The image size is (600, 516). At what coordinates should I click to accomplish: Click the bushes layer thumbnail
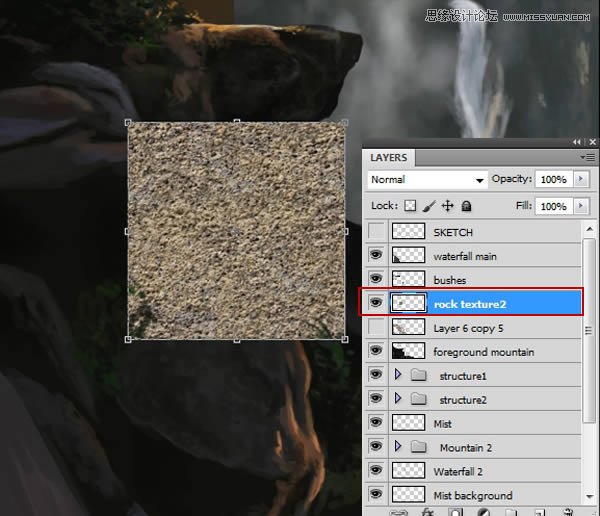point(408,279)
